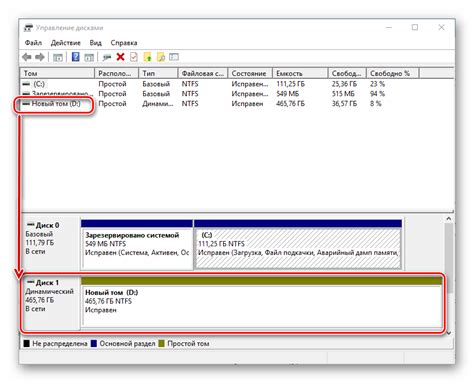474x383 pixels.
Task: Sort by the Свободно % column header
Action: coord(393,73)
